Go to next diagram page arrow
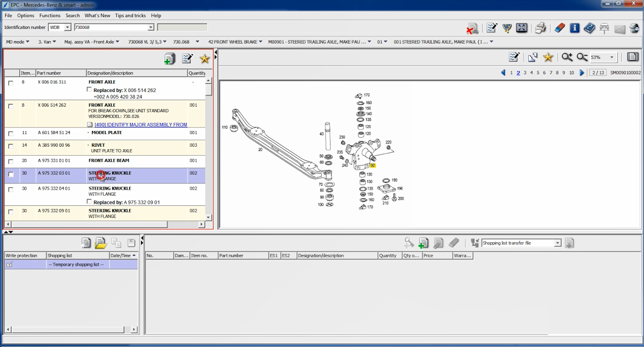Viewport: 644px width, 347px height. click(582, 73)
